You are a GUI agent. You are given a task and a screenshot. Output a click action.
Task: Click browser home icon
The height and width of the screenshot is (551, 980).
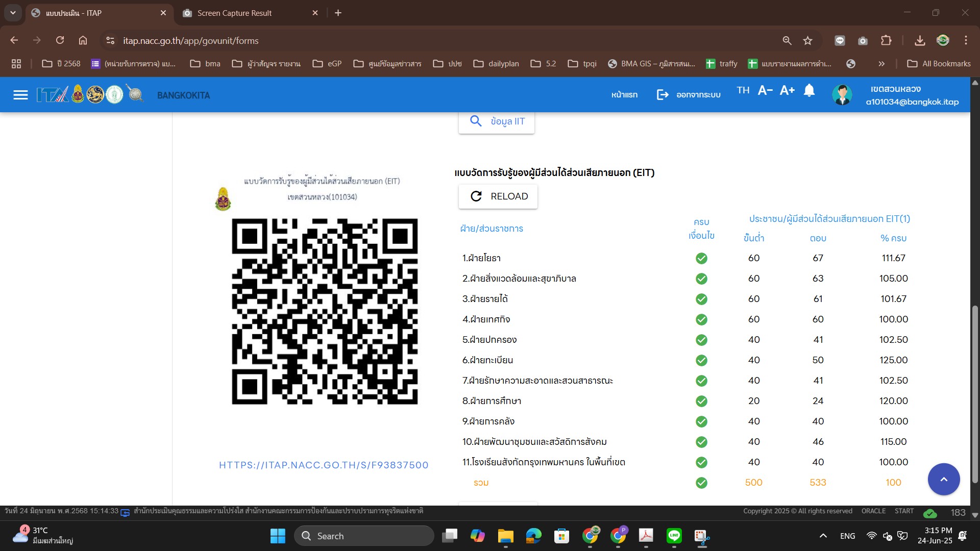(83, 40)
